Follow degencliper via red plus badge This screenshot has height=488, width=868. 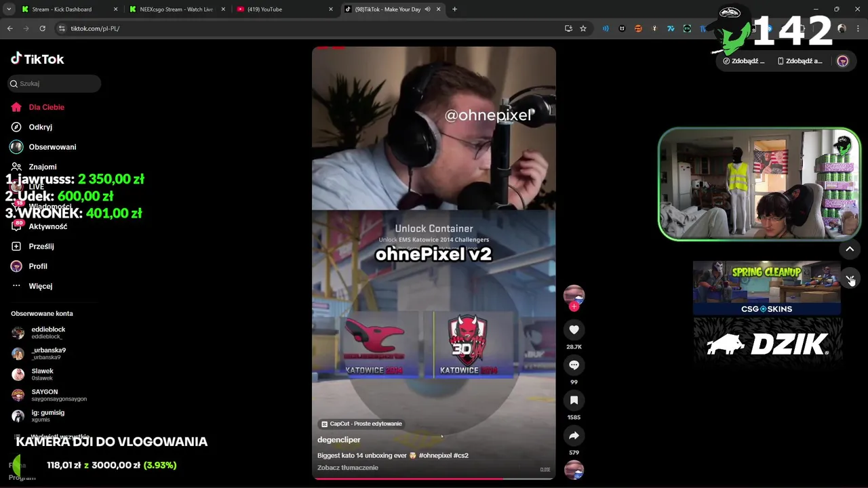(x=574, y=306)
